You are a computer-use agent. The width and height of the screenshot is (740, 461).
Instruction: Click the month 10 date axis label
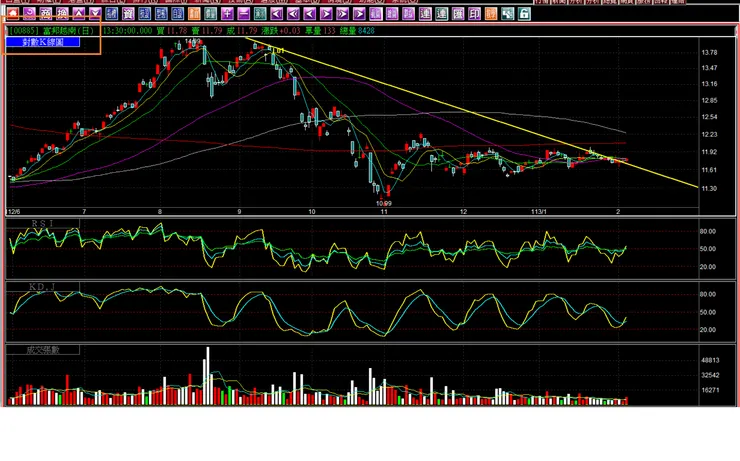click(311, 211)
